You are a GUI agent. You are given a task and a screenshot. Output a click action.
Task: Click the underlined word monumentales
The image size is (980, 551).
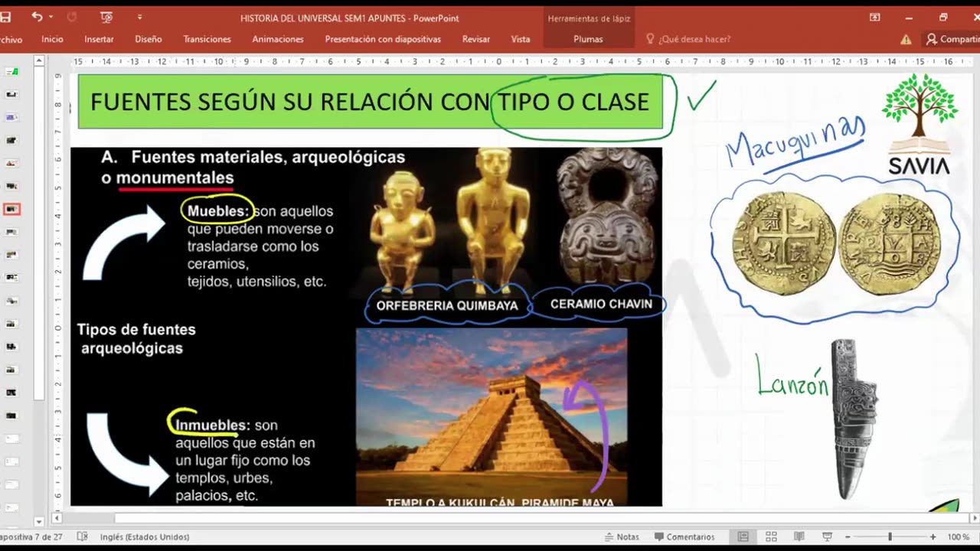175,178
